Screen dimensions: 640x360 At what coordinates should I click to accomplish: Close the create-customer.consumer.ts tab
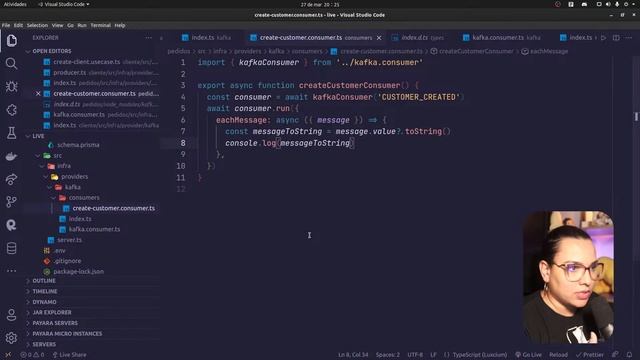coord(379,38)
